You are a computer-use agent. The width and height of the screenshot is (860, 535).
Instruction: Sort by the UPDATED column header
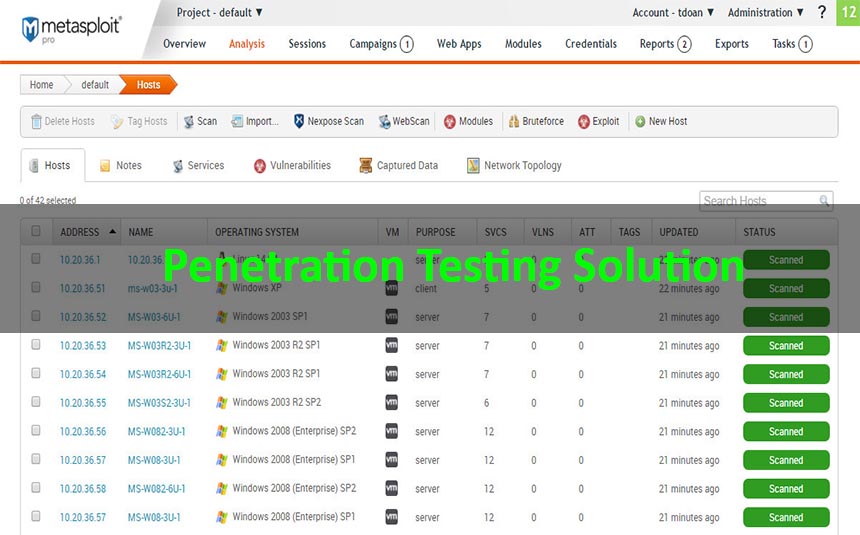678,232
